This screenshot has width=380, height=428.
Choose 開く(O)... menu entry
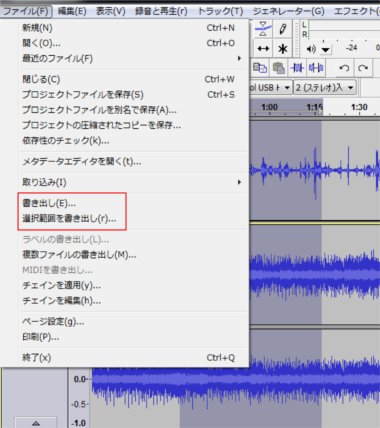[x=133, y=43]
